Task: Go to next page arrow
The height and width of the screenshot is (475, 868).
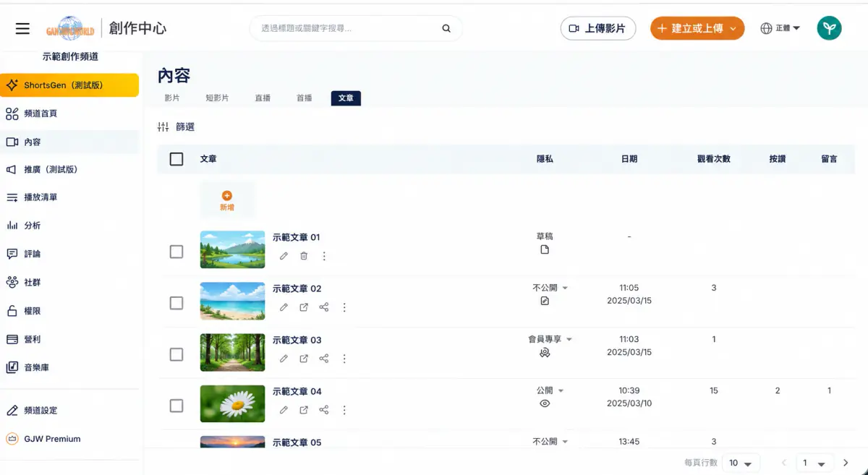Action: tap(846, 463)
